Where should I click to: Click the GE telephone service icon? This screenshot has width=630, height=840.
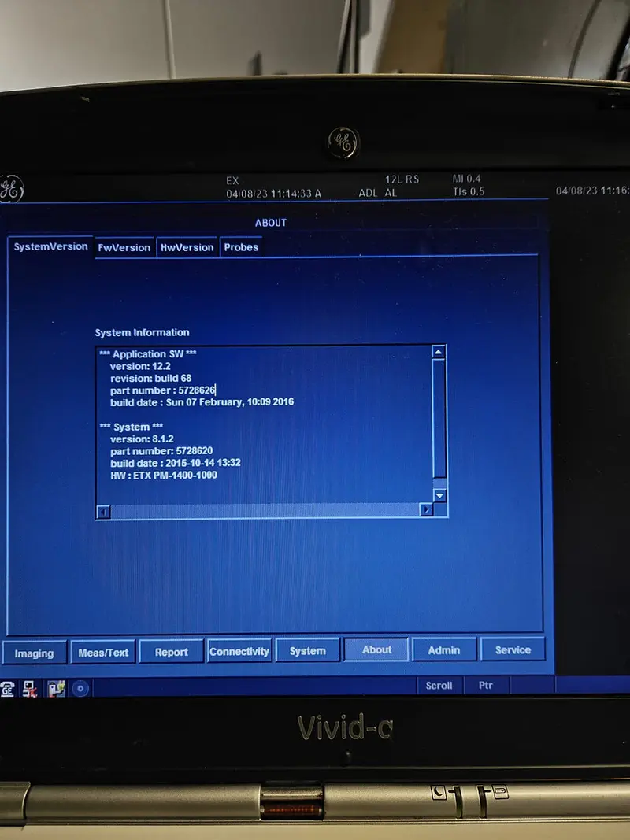pos(8,688)
